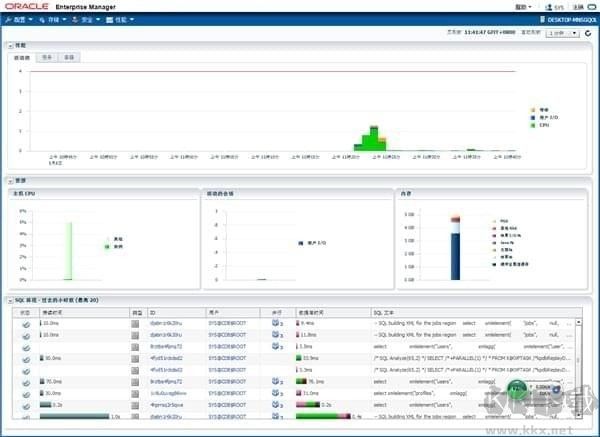Click the SQL table scrollbar down arrow

[x=578, y=415]
